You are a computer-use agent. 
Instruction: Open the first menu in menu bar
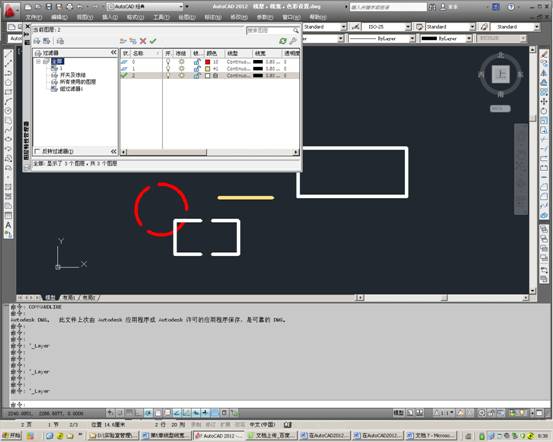(34, 17)
